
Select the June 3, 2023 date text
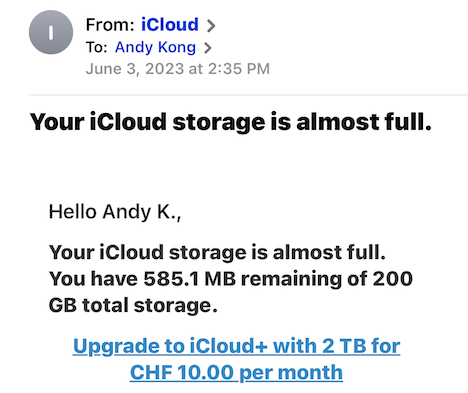point(135,69)
